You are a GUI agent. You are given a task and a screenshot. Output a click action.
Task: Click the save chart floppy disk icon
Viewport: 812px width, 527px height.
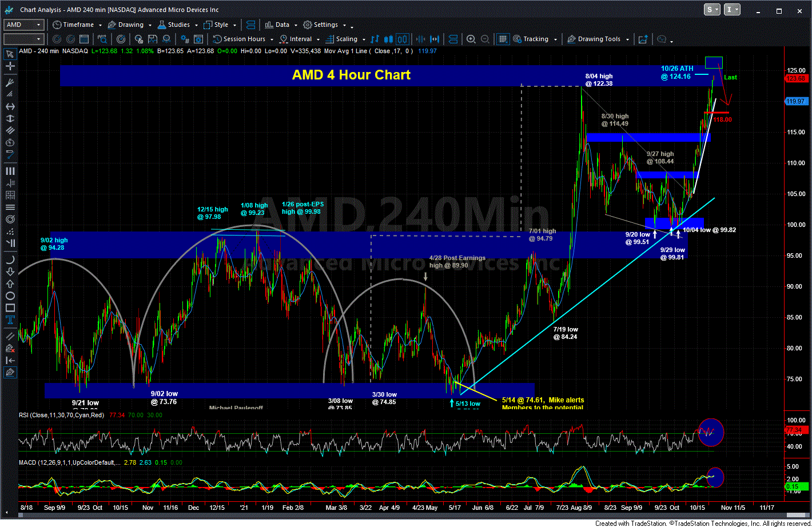(153, 39)
